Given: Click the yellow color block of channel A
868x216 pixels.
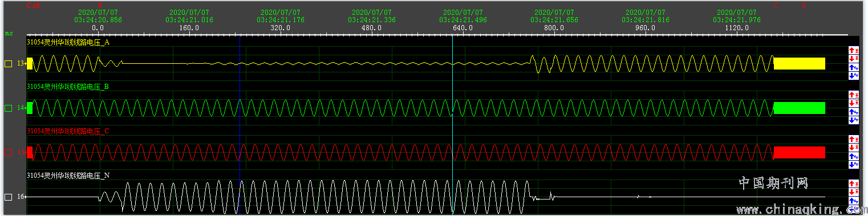Looking at the screenshot, I should click(799, 63).
